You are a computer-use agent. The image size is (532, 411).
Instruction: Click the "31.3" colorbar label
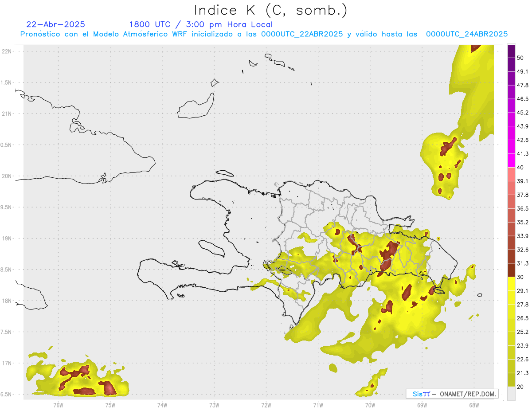523,263
